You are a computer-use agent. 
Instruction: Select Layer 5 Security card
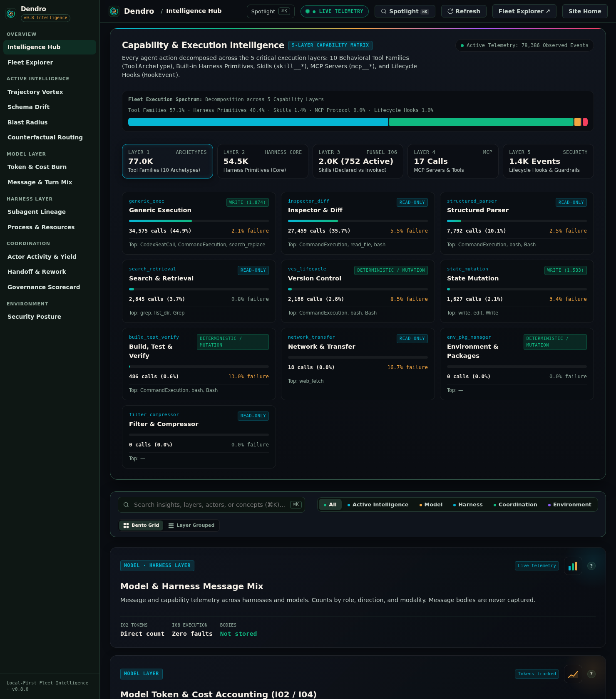coord(548,161)
